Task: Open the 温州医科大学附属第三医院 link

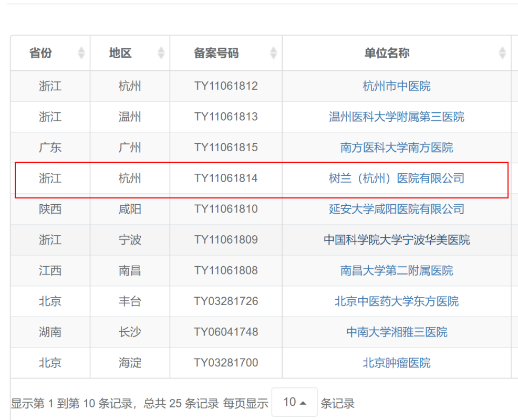Action: pyautogui.click(x=397, y=117)
